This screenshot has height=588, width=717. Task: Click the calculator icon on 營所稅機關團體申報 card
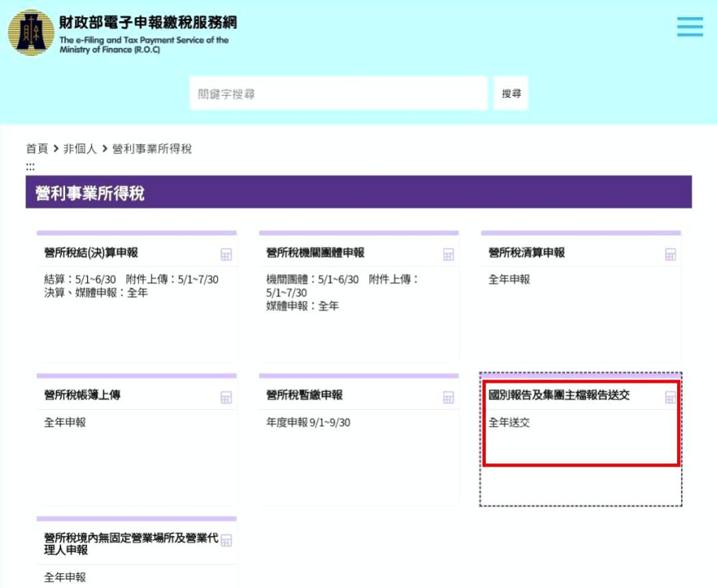[448, 254]
